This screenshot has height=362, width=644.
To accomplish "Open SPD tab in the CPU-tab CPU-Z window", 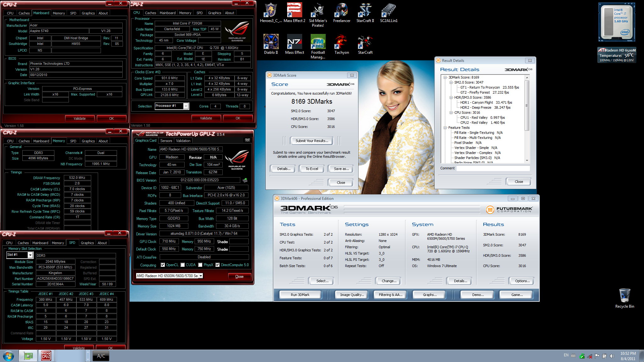I will (199, 13).
